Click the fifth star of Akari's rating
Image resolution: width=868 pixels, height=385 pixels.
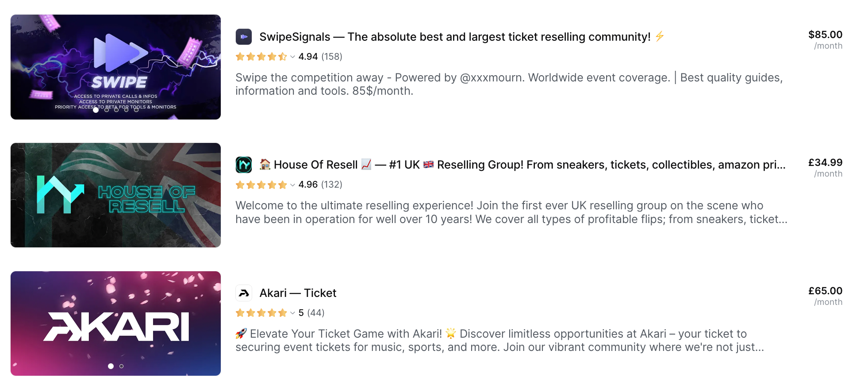pyautogui.click(x=282, y=312)
